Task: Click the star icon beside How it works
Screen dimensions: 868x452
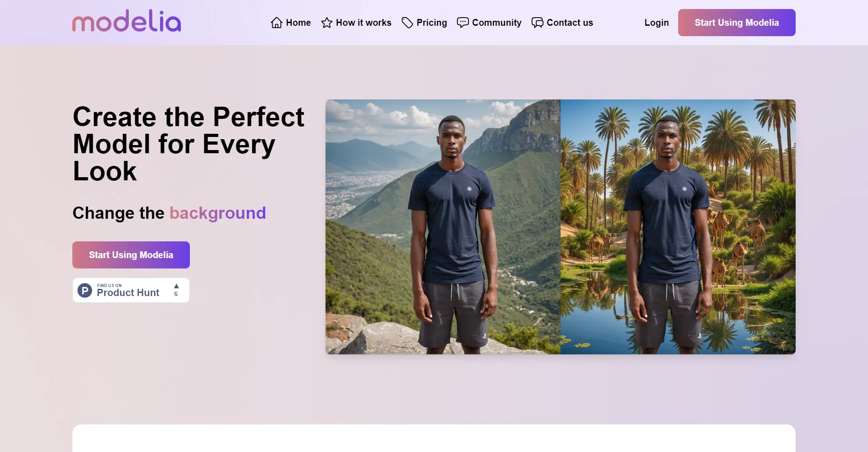Action: pyautogui.click(x=326, y=23)
